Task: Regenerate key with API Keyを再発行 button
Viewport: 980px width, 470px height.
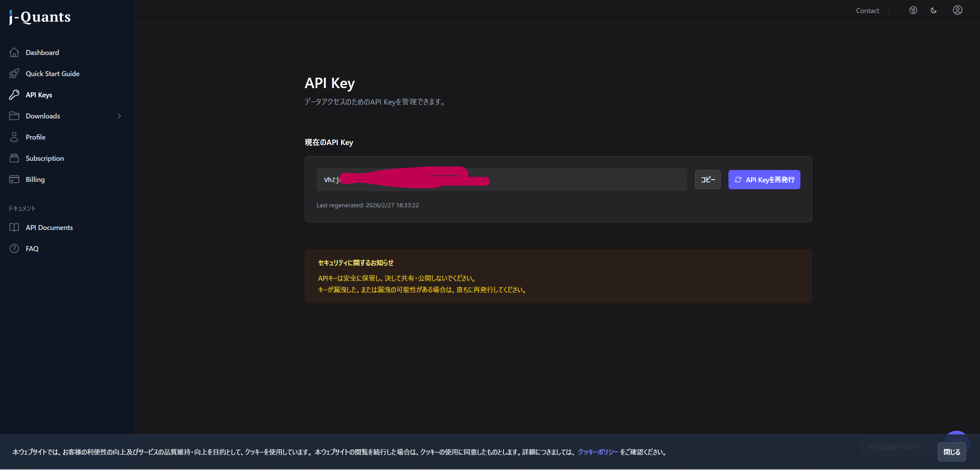Action: [764, 180]
